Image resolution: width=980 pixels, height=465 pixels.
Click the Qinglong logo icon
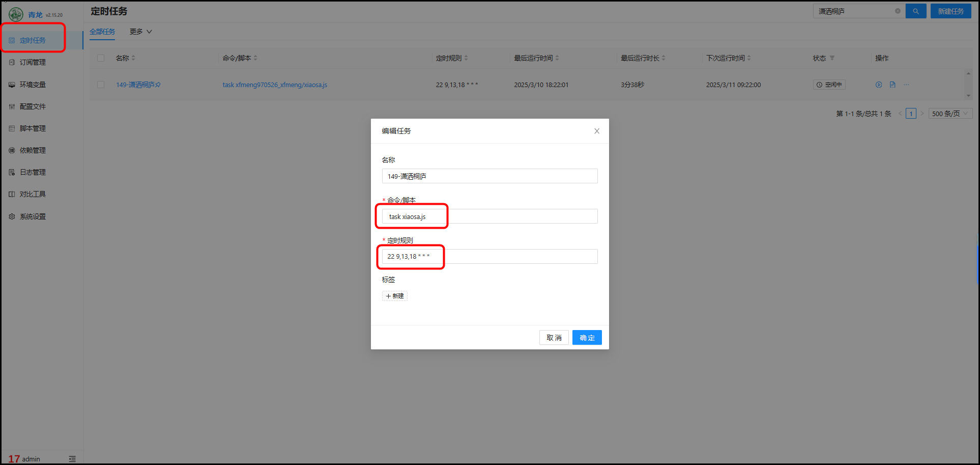click(16, 14)
